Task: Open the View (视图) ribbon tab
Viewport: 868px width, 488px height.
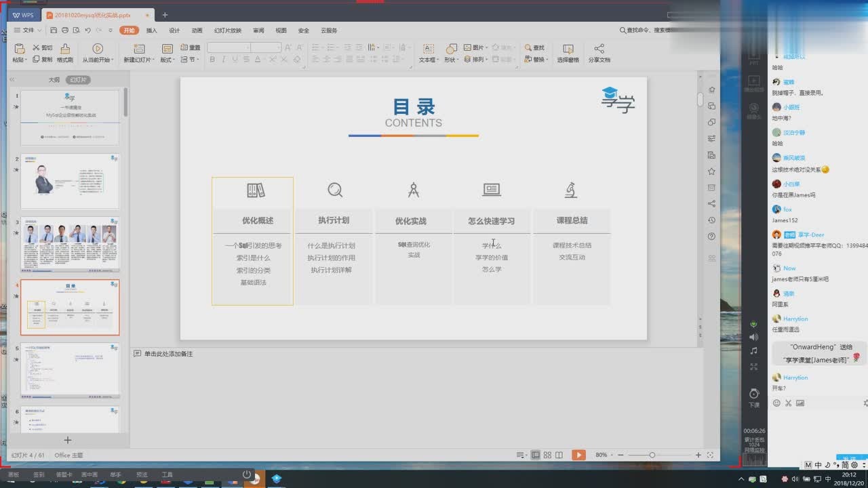Action: pyautogui.click(x=281, y=30)
